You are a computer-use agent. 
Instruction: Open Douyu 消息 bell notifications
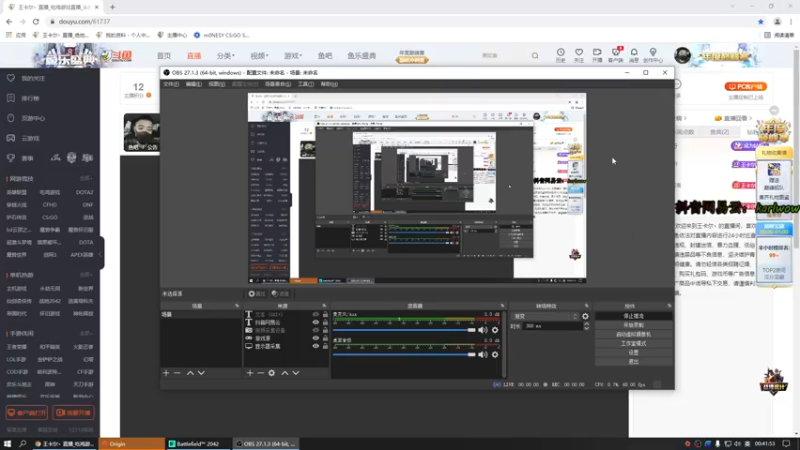pos(634,55)
